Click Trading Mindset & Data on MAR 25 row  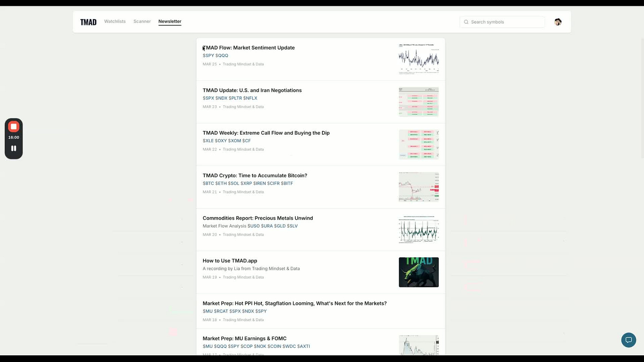click(x=243, y=64)
